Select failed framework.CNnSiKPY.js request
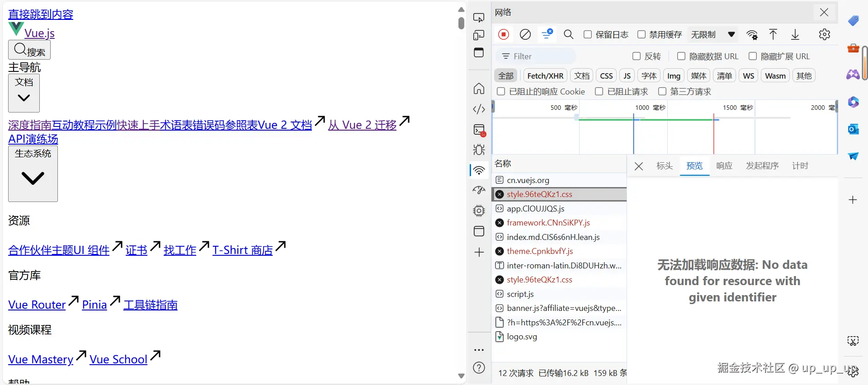This screenshot has height=385, width=868. 559,223
